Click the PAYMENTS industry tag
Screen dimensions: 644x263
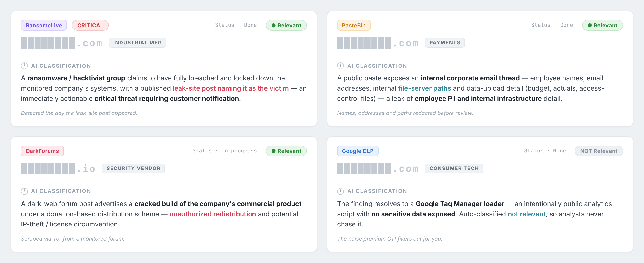(x=445, y=43)
